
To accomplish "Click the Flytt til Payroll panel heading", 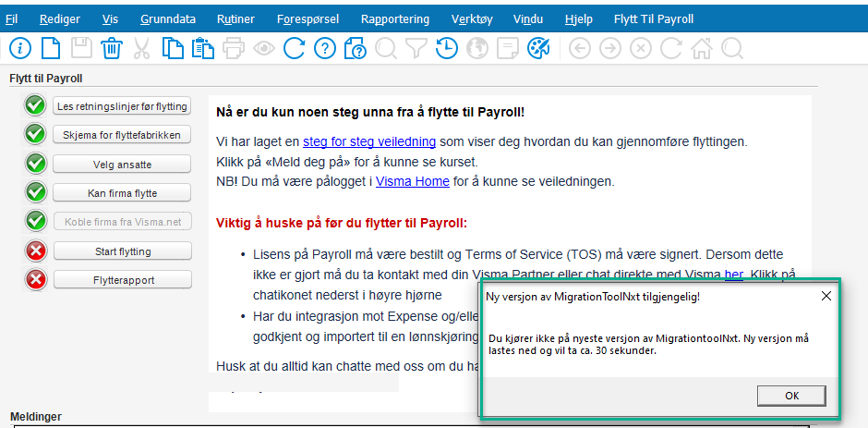I will click(46, 79).
